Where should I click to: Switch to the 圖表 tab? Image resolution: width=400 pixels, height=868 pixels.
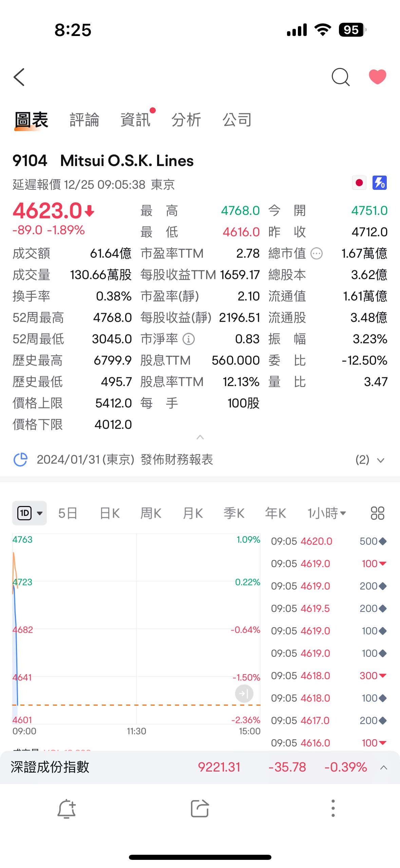[31, 120]
